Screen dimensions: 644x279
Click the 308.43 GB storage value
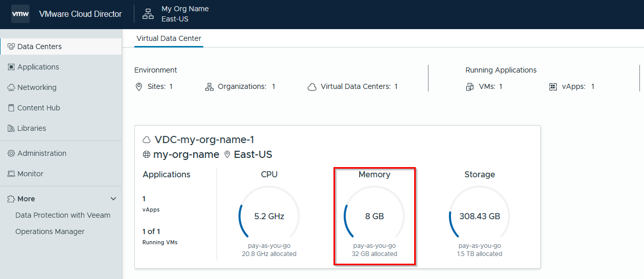tap(480, 216)
